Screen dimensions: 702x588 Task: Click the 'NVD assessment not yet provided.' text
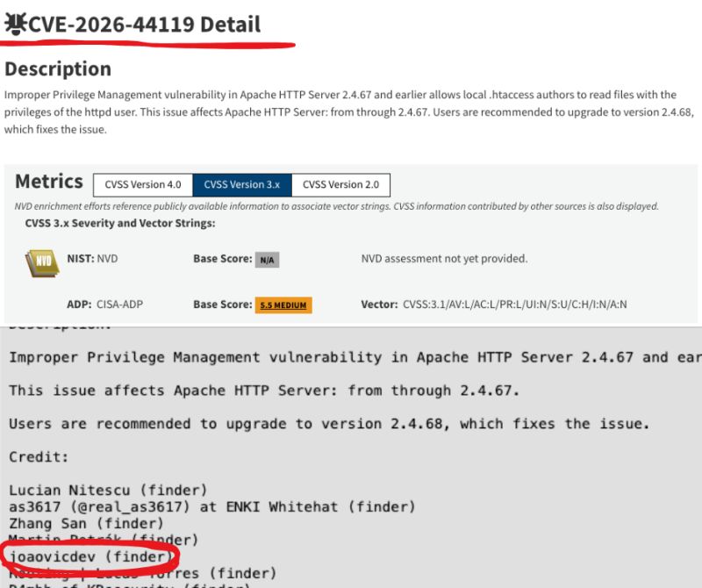444,259
